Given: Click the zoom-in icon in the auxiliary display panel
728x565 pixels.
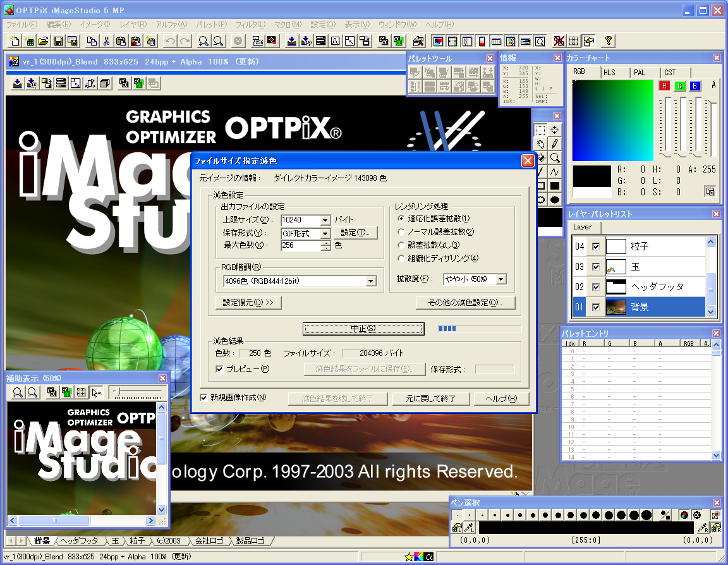Looking at the screenshot, I should point(18,392).
